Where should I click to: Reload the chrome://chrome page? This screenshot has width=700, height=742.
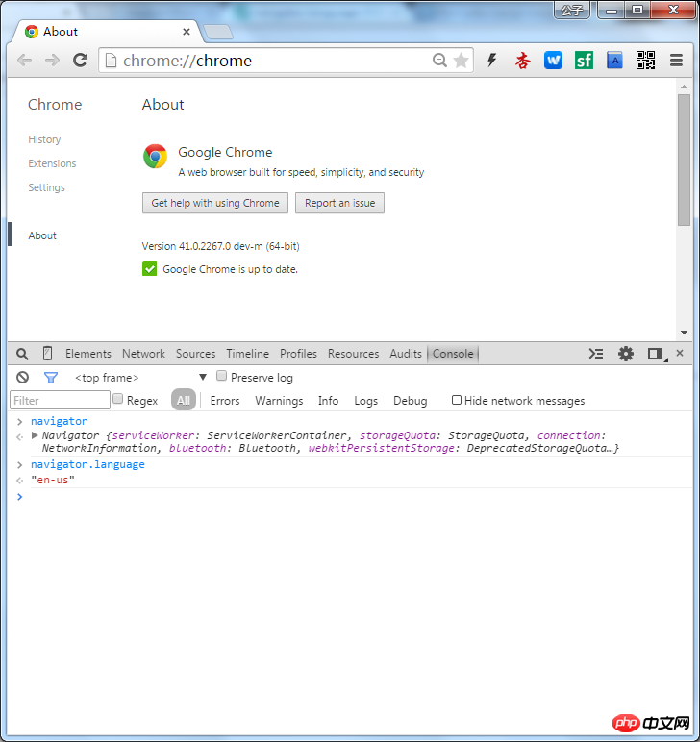tap(80, 61)
